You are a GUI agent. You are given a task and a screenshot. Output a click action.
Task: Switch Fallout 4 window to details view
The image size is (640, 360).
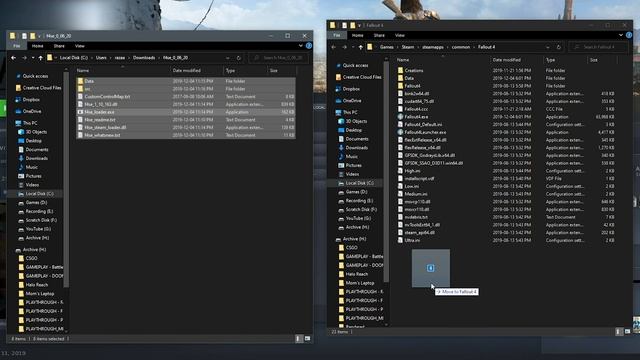tap(618, 332)
